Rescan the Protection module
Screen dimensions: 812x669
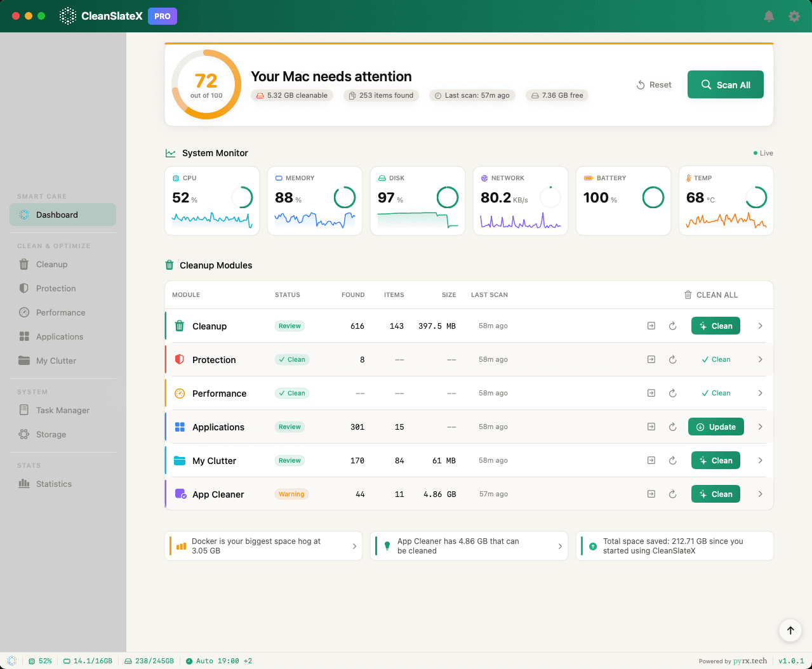(672, 360)
